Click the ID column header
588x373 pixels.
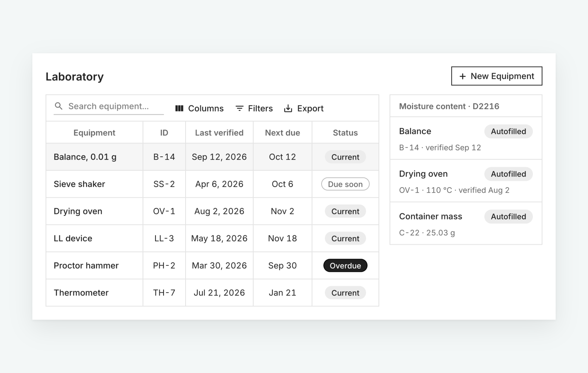point(164,133)
